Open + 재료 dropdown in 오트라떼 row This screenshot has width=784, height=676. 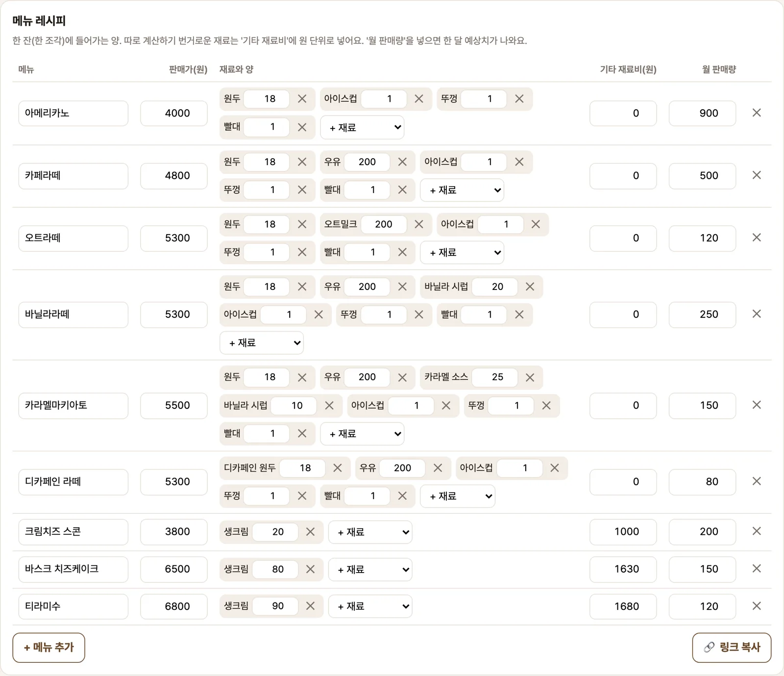tap(462, 253)
